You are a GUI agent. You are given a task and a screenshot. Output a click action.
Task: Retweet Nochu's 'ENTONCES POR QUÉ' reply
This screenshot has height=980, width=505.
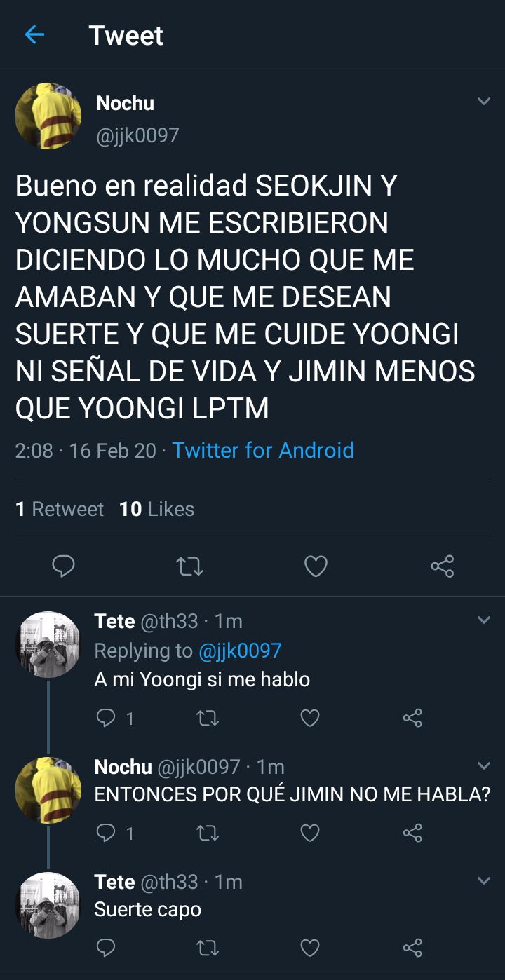[207, 833]
